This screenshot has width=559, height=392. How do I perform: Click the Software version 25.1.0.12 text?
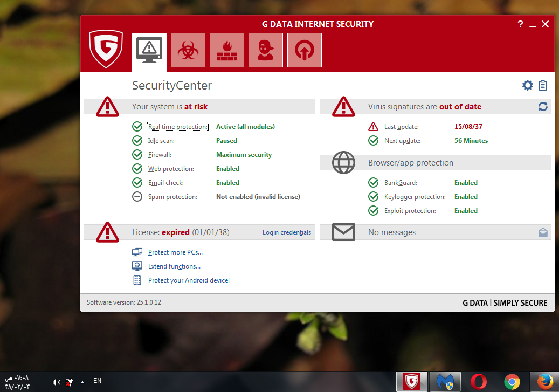coord(123,302)
